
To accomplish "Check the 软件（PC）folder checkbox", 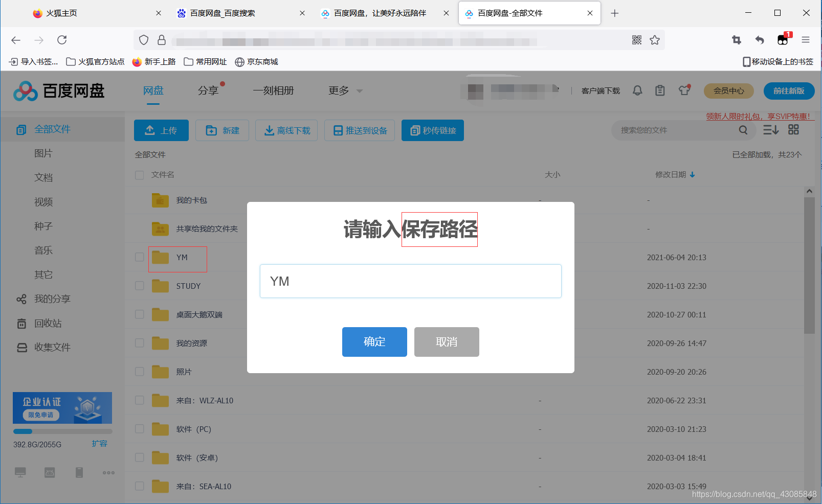I will pyautogui.click(x=140, y=429).
